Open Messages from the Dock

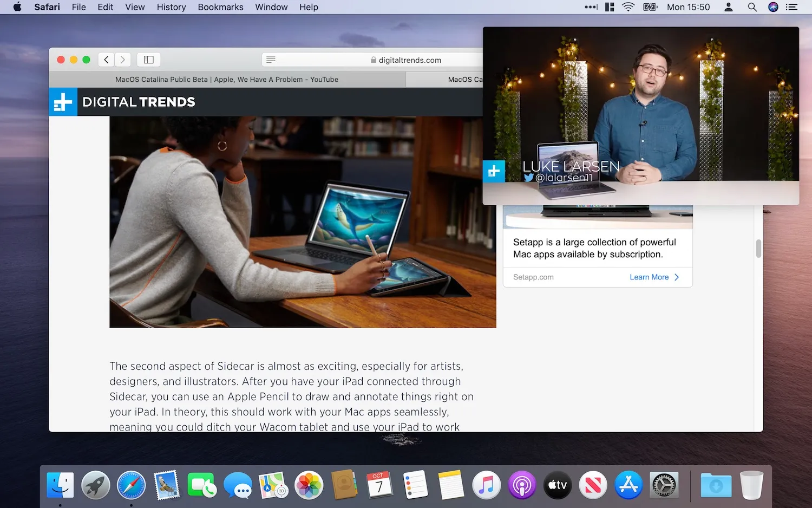click(x=238, y=485)
